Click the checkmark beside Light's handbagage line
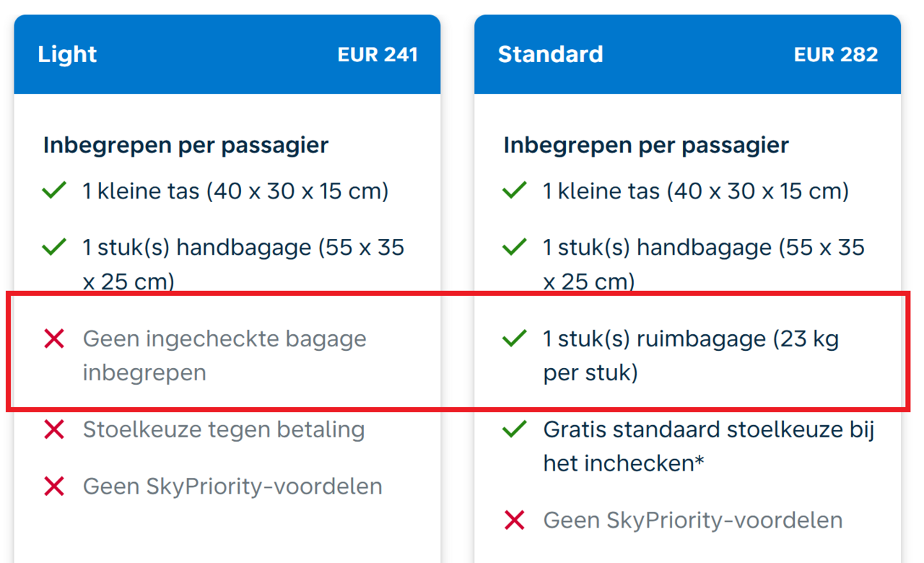Screen dimensions: 924x563 [x=54, y=248]
